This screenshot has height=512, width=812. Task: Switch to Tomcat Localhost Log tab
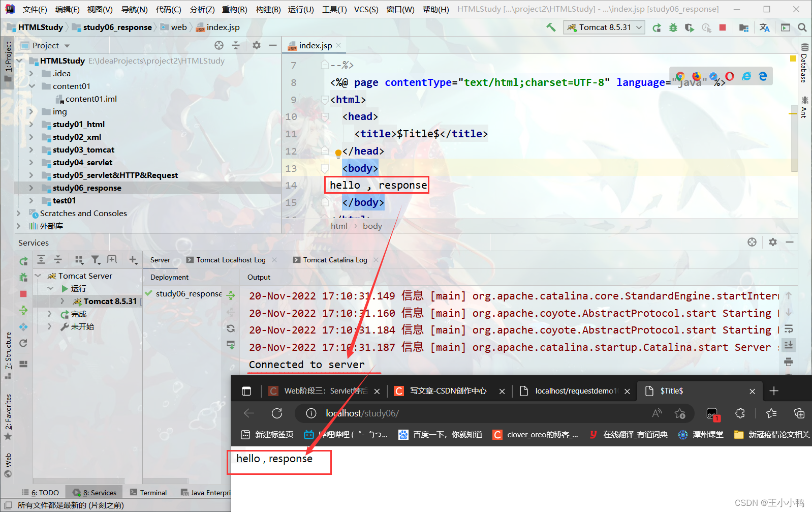pos(231,260)
